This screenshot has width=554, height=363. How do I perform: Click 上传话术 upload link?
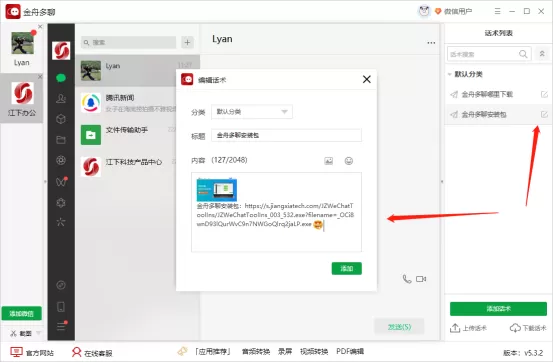(468, 328)
